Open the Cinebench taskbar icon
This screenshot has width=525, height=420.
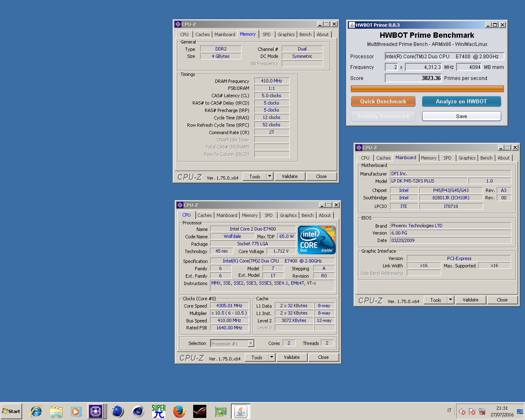click(138, 411)
